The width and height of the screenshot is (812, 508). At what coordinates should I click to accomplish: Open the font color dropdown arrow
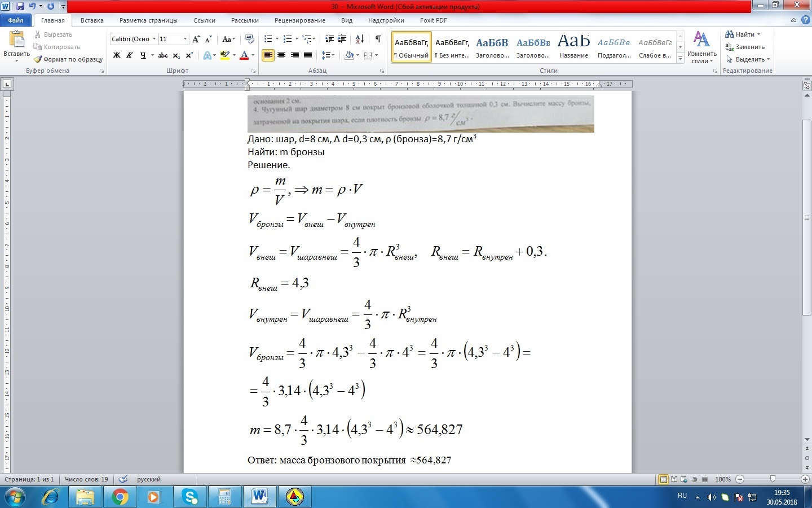253,55
